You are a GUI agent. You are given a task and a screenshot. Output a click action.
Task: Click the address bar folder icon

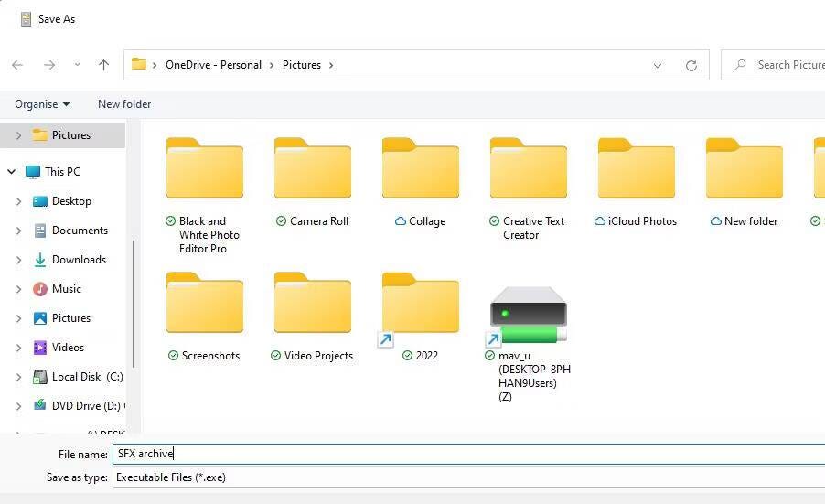[x=139, y=64]
